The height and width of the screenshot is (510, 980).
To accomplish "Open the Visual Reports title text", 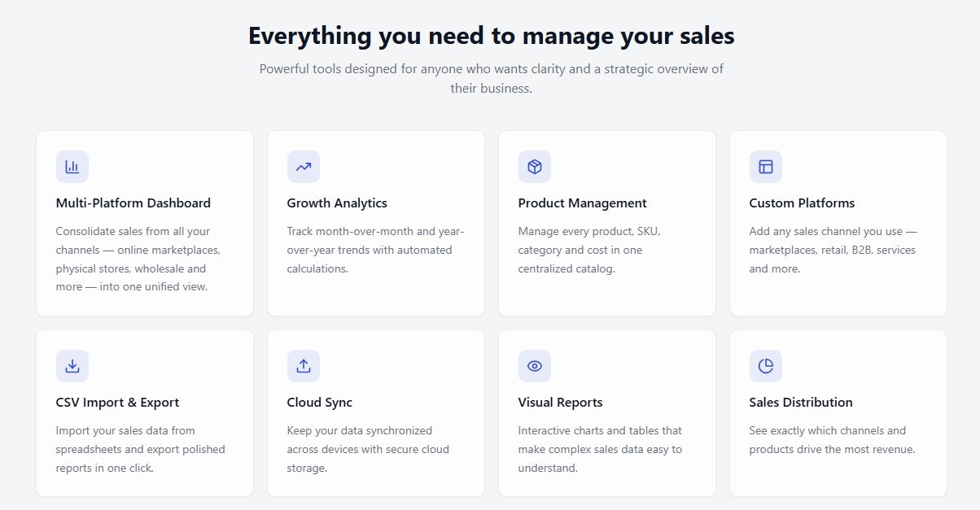I will (x=560, y=402).
